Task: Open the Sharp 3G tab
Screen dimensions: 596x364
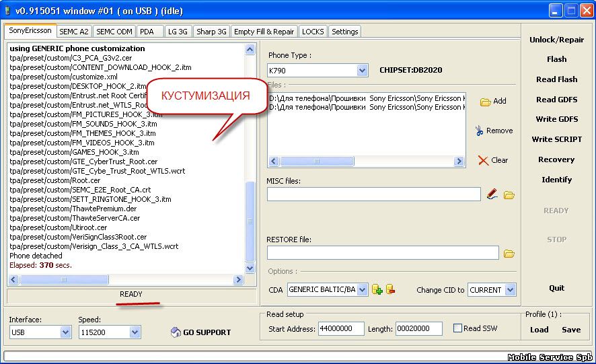Action: coord(211,32)
